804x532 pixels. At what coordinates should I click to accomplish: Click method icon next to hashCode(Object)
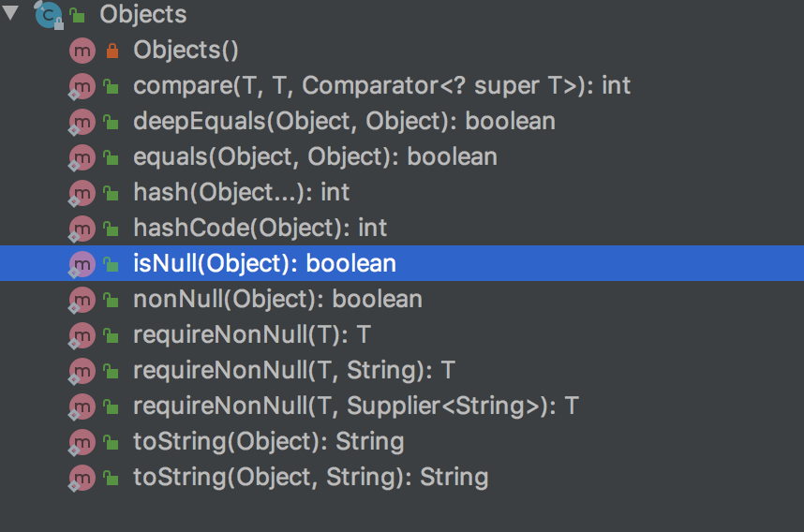tap(82, 229)
